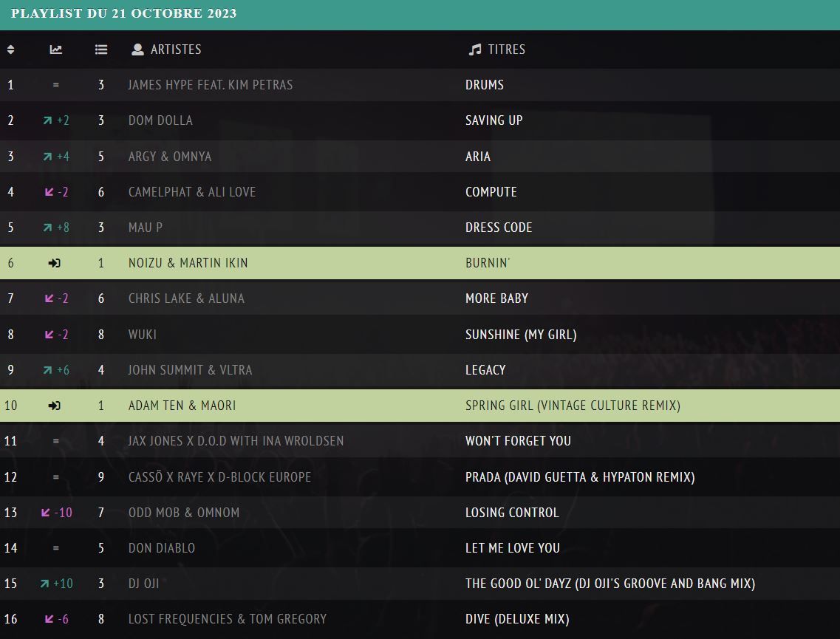
Task: Click the title WON'T FORGET YOU
Action: click(x=518, y=441)
